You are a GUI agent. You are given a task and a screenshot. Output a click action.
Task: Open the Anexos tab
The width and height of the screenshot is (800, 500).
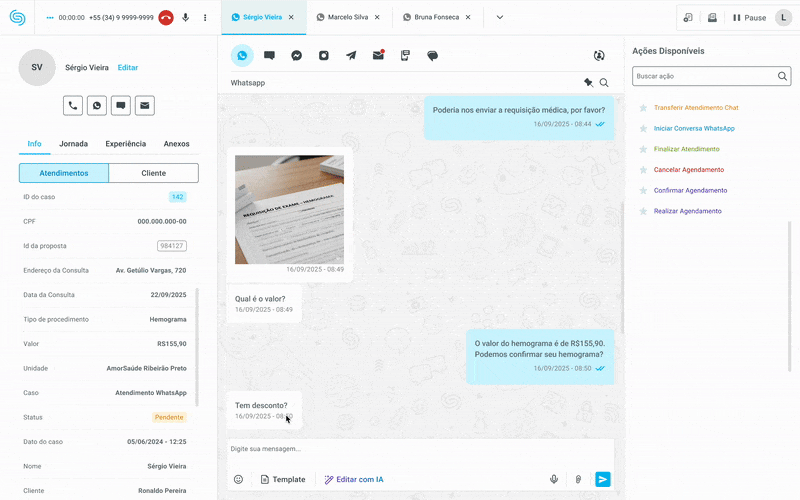pos(177,144)
